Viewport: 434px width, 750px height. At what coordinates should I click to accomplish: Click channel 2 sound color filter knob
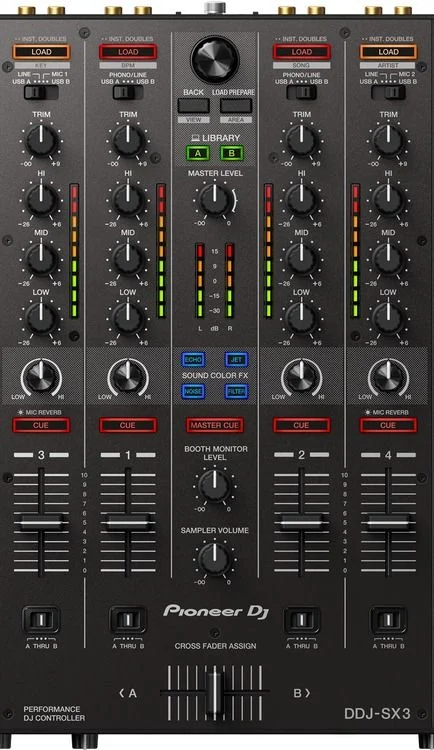click(301, 377)
